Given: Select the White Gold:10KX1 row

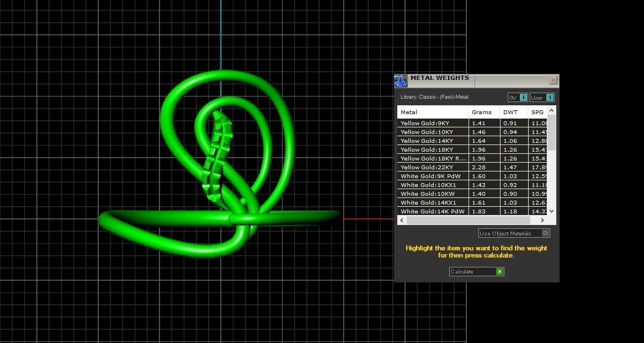Looking at the screenshot, I should [x=472, y=185].
